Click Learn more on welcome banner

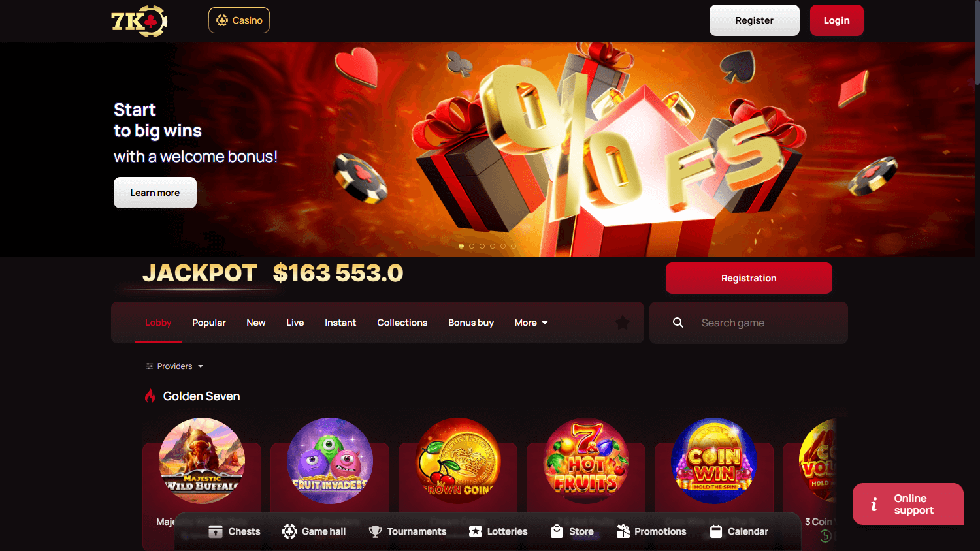(x=155, y=193)
